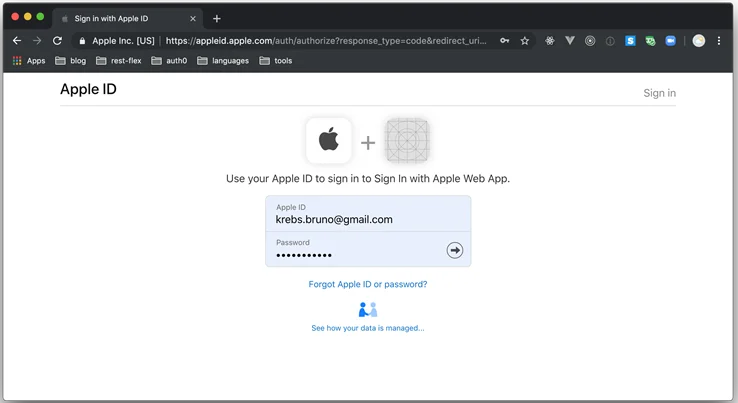Click the greyed-out info extension icon
This screenshot has width=738, height=403.
click(610, 41)
